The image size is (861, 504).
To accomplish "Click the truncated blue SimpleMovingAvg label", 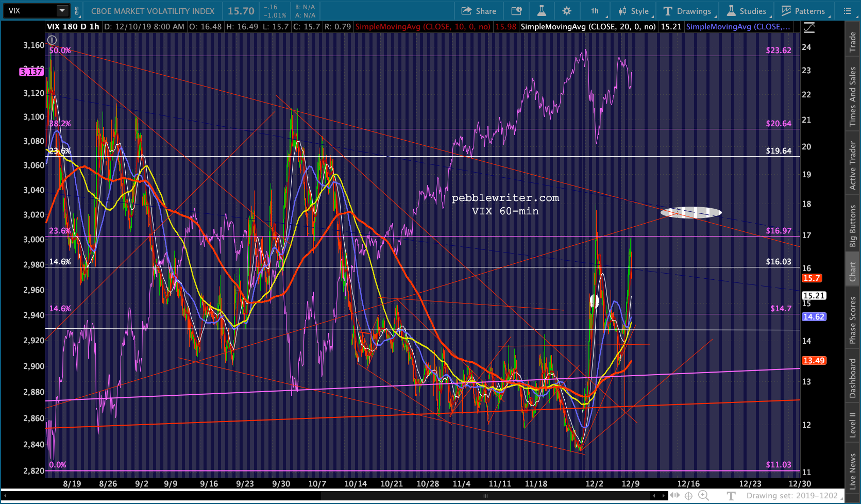I will pyautogui.click(x=738, y=27).
